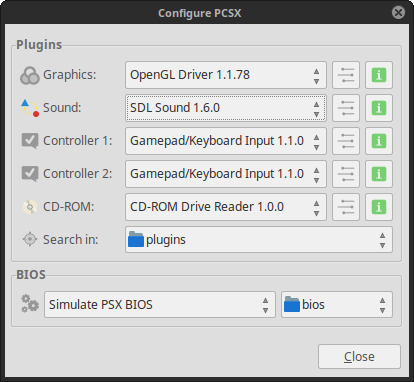Close the Configure PCSX window
414x382 pixels.
point(398,13)
